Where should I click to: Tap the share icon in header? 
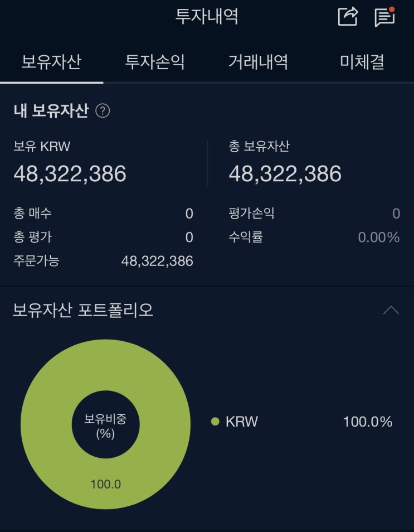(x=348, y=17)
